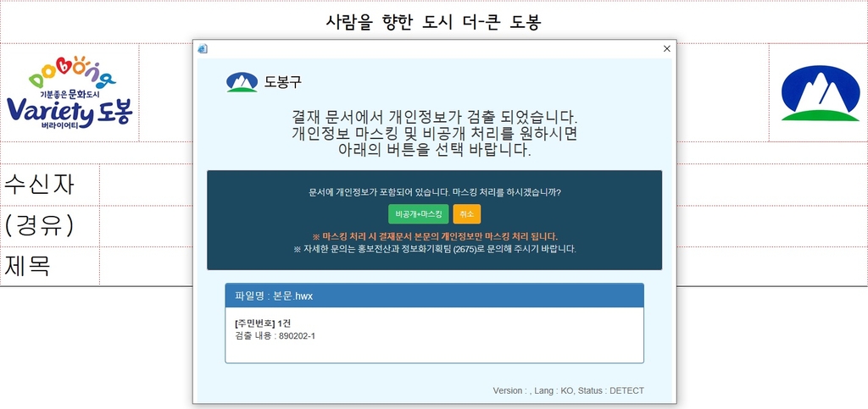Click the dialog title bar document icon
The width and height of the screenshot is (868, 409).
[203, 49]
